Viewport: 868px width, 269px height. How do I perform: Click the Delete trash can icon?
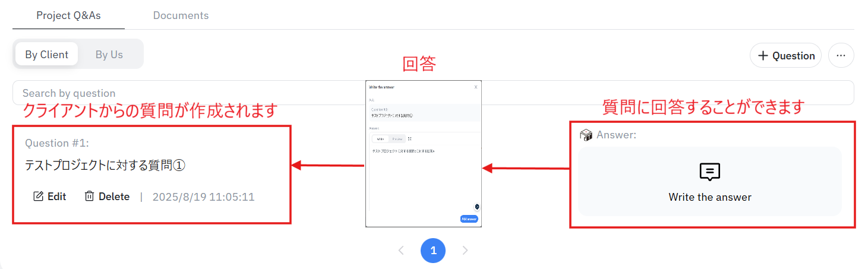click(90, 197)
